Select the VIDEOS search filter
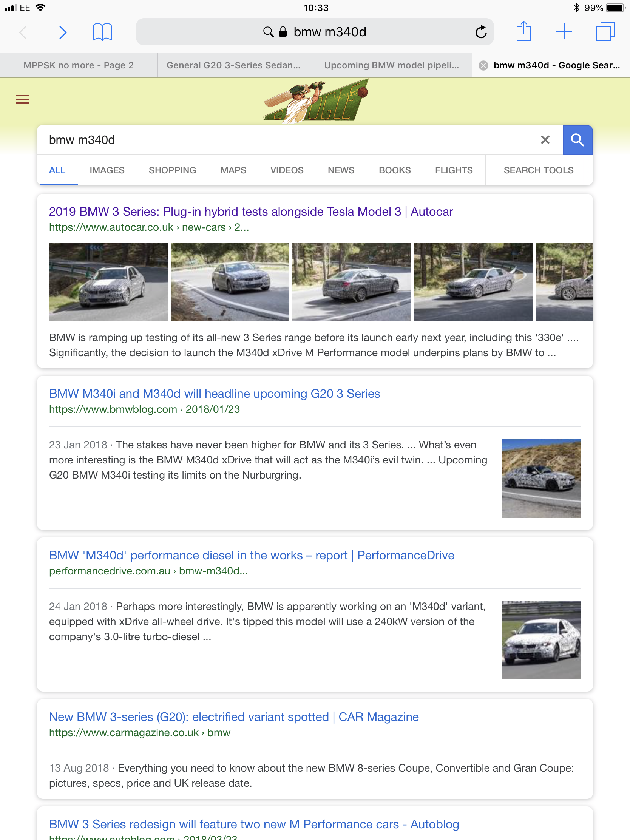Viewport: 630px width, 840px height. tap(287, 170)
